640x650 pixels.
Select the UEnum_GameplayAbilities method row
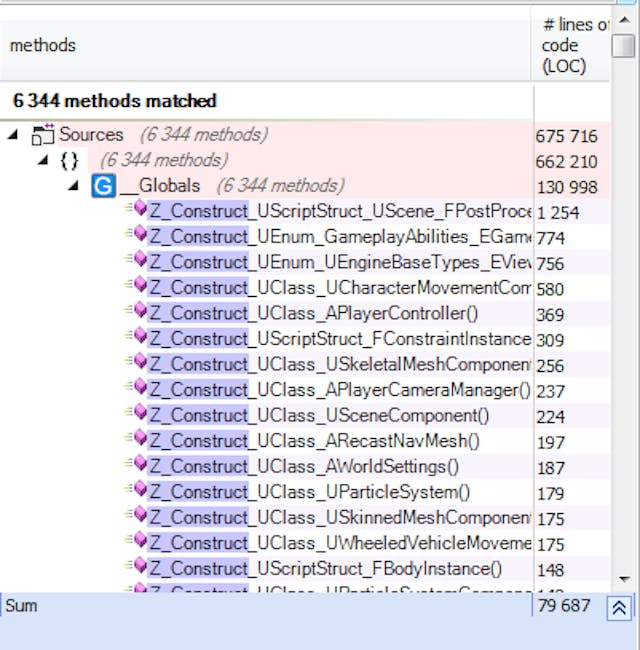339,237
